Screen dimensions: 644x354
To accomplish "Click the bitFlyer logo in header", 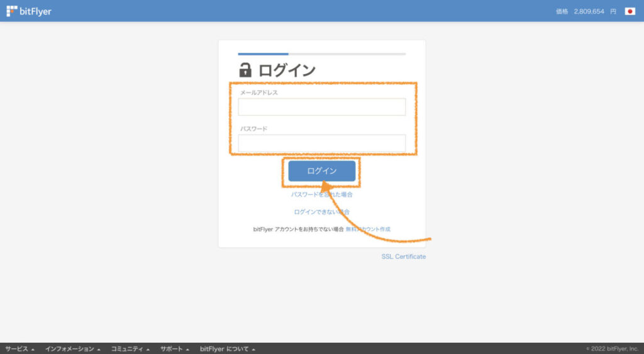I will 29,11.
